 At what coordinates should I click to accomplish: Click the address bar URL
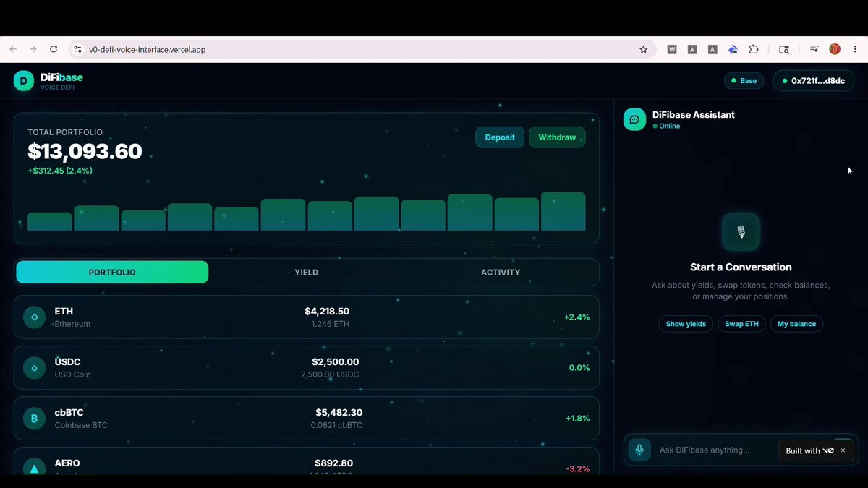pyautogui.click(x=147, y=49)
